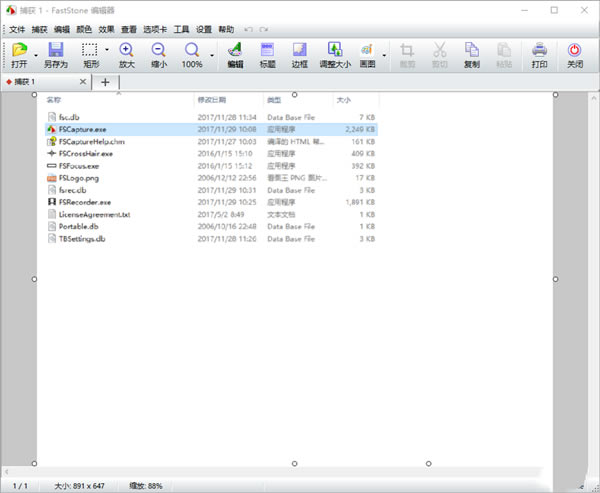Click the 修改日期 column header
This screenshot has width=600, height=493.
click(x=212, y=100)
